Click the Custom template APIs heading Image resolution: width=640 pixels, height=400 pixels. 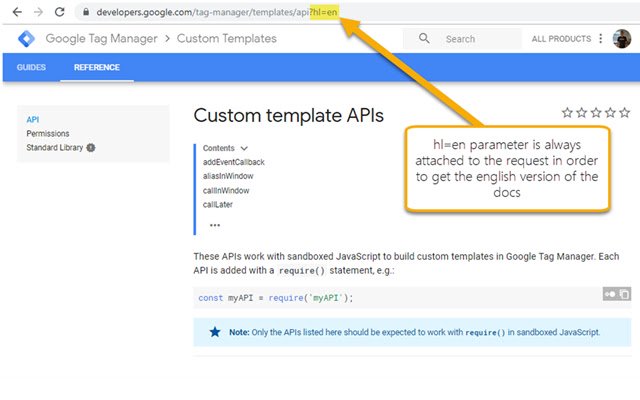(x=289, y=115)
